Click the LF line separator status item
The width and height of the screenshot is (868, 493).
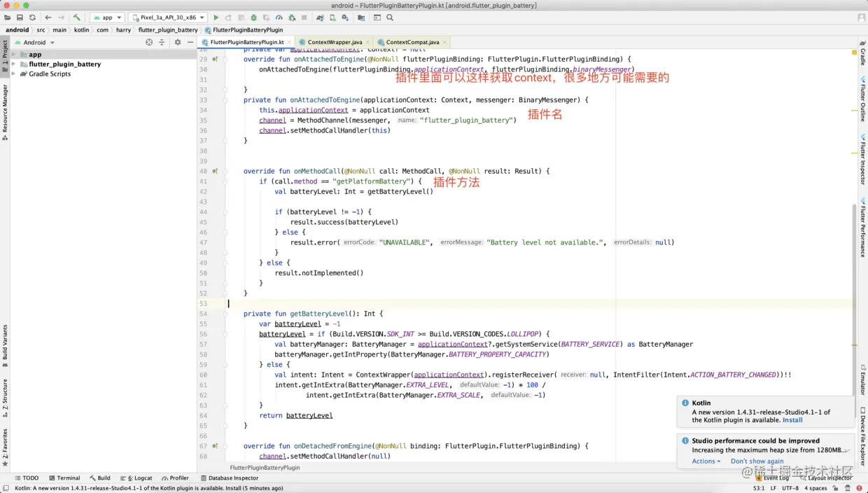coord(773,488)
